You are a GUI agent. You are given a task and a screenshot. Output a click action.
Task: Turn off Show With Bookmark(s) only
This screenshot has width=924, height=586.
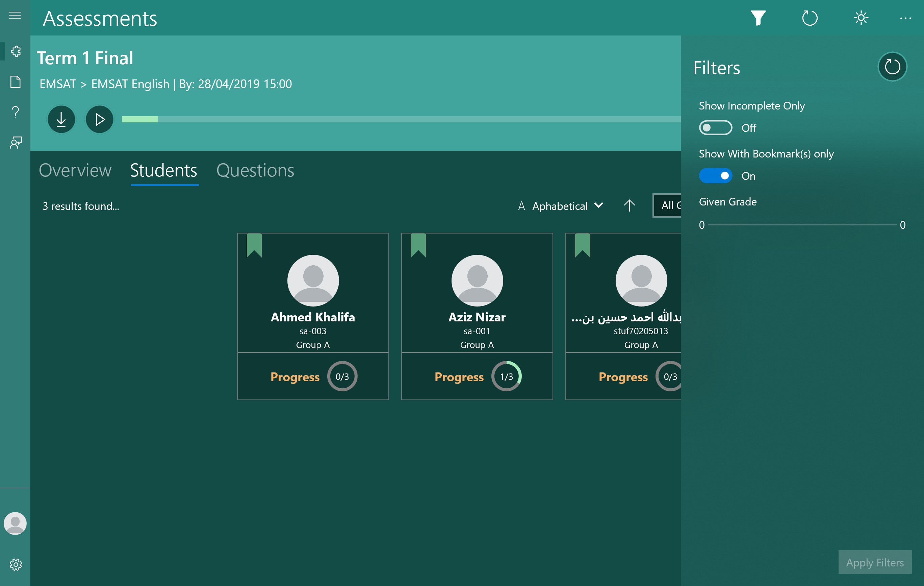[x=715, y=176]
